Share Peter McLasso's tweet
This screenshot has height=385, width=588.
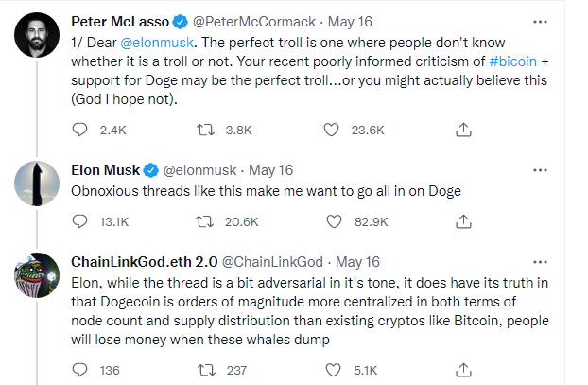(x=463, y=130)
